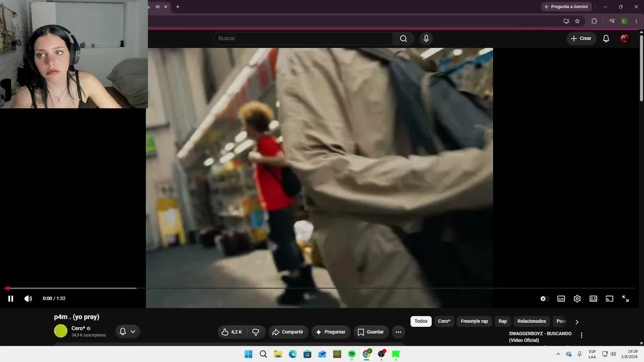Open the YouTube account avatar menu

pos(625,38)
